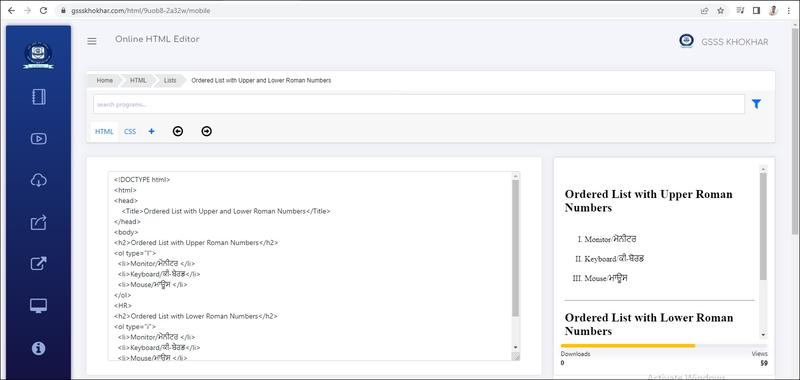Viewport: 800px width, 380px height.
Task: Click inside the HTML code editor
Action: click(310, 266)
